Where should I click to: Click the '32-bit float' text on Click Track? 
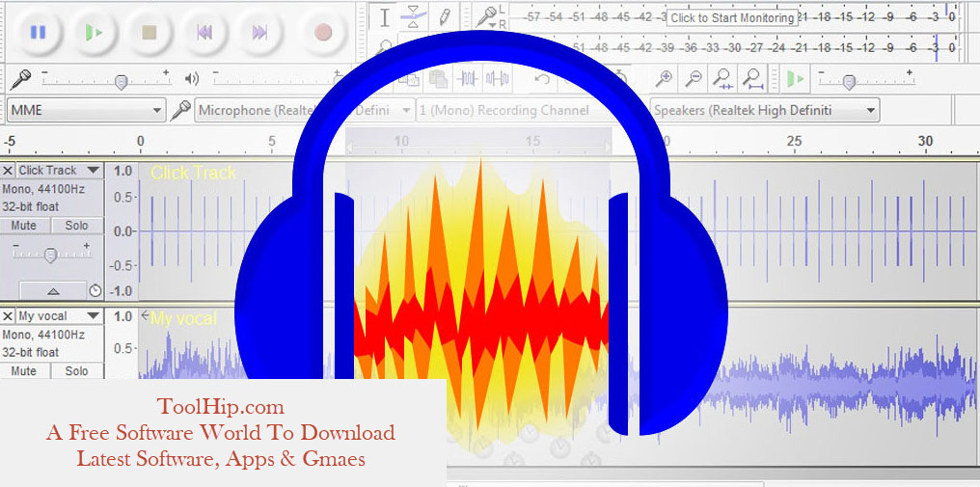coord(30,206)
